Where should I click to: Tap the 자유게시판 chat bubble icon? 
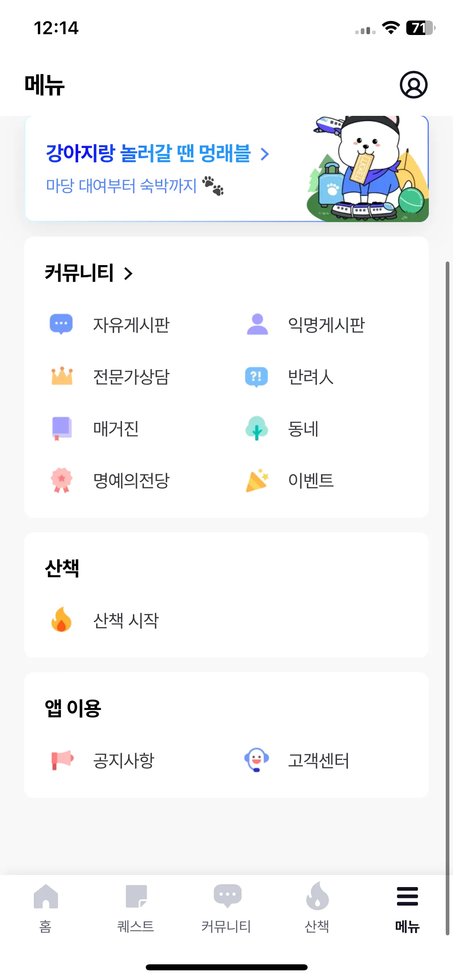[x=61, y=324]
